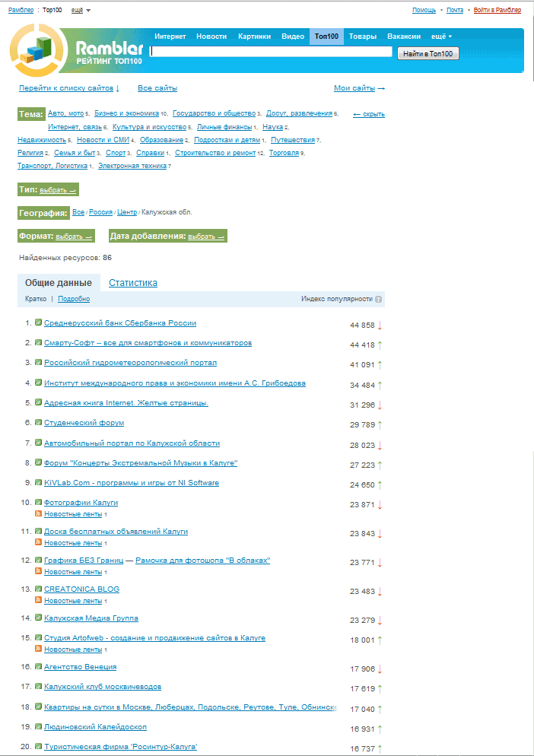The image size is (534, 756).
Task: Open the 'Мои сайты' link
Action: (x=359, y=88)
